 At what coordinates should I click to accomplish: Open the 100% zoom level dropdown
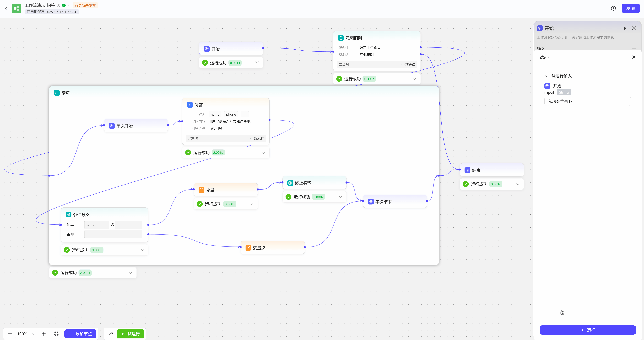coord(26,334)
